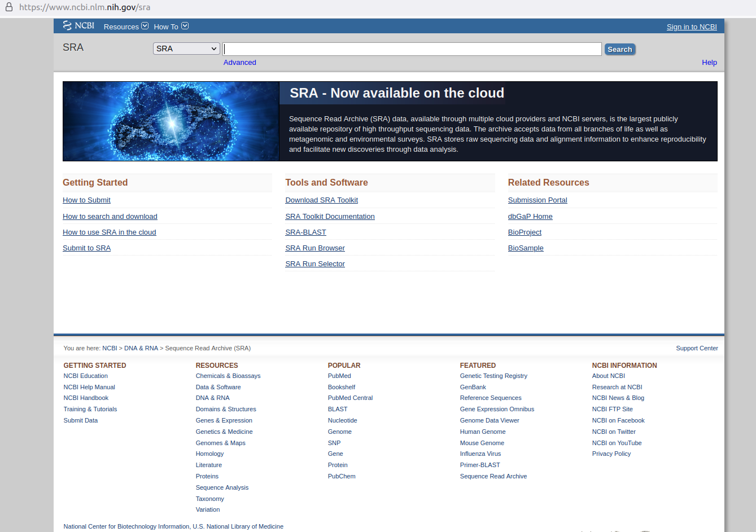Open BLAST in Popular list
Screen dimensions: 756x532
coord(338,409)
